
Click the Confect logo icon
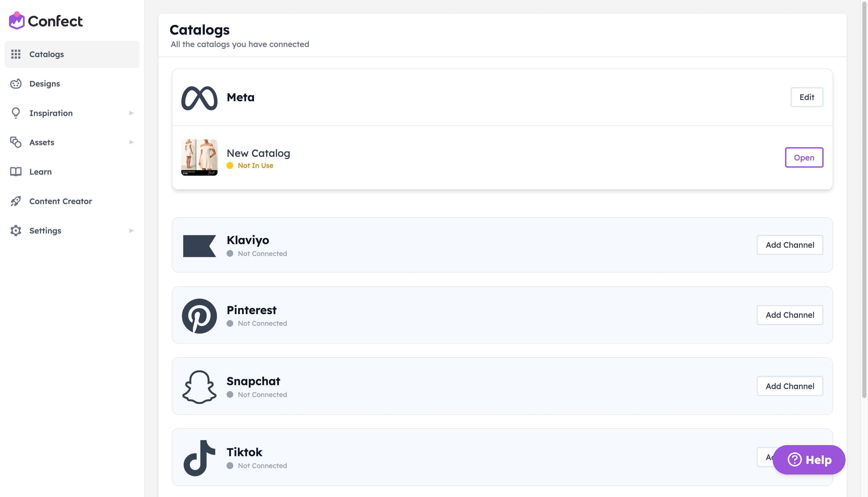pyautogui.click(x=16, y=20)
